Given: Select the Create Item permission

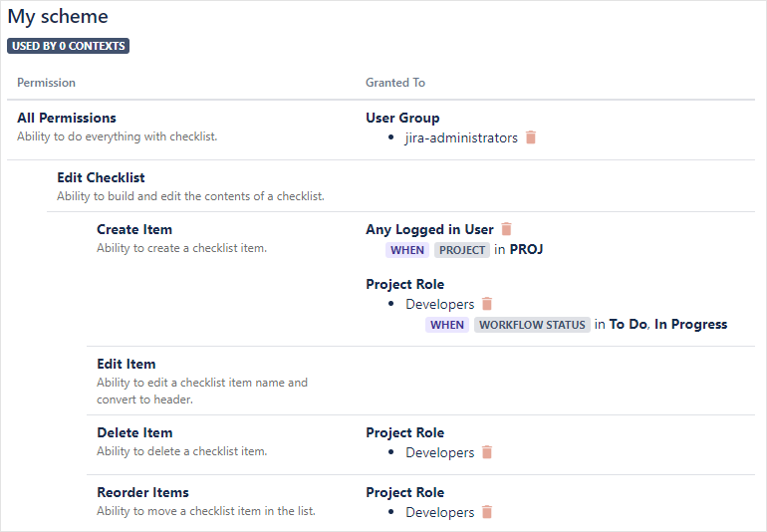Looking at the screenshot, I should pyautogui.click(x=134, y=229).
